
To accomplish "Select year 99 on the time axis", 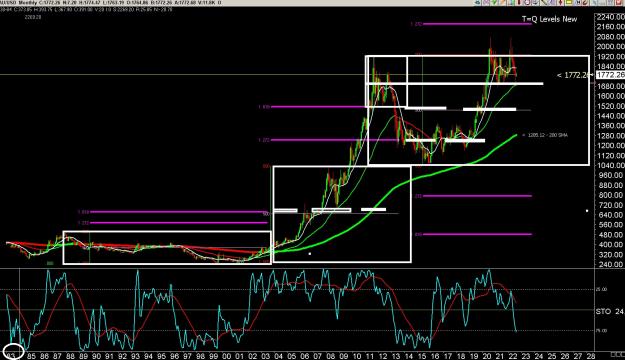I will 213,356.
